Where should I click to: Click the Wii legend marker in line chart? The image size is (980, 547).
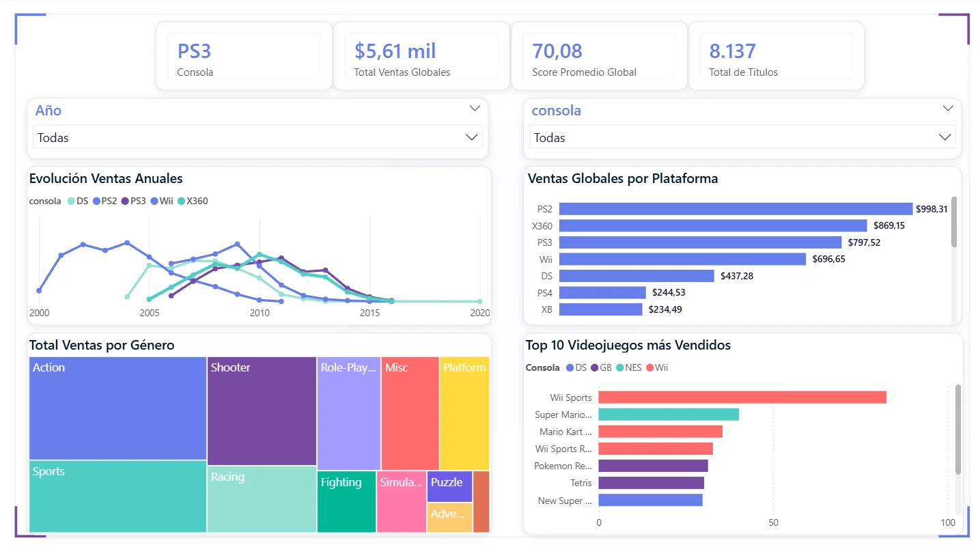(x=154, y=201)
